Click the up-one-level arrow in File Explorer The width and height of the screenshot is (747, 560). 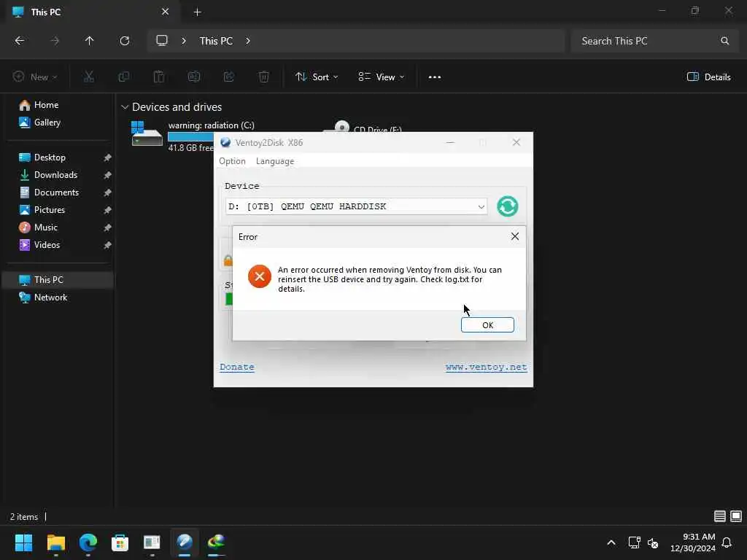pos(89,41)
